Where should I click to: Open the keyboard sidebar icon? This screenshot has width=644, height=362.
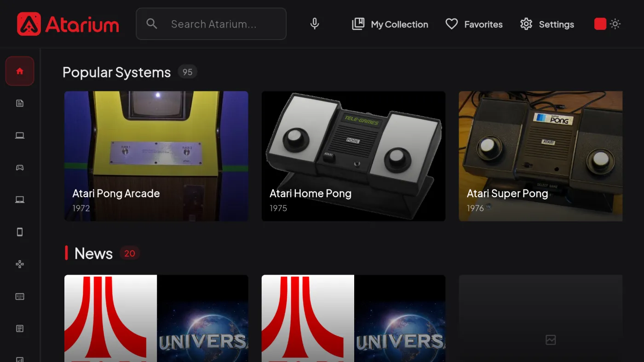point(20,296)
